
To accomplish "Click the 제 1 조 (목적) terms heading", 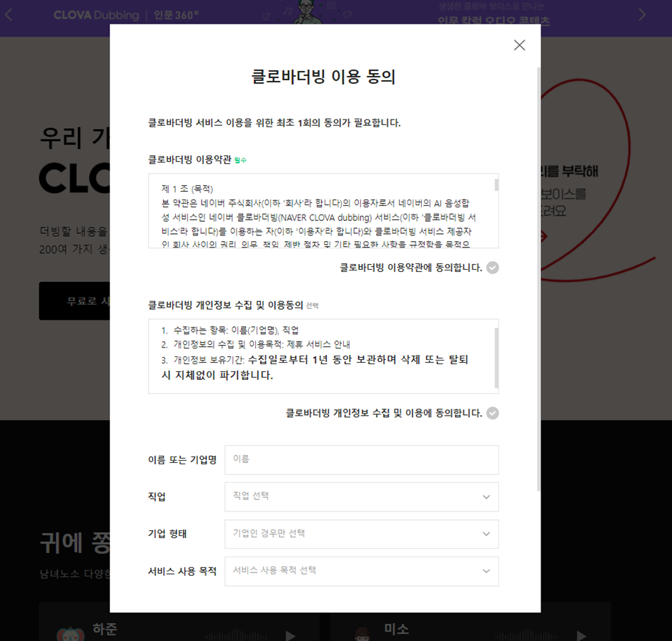I will click(x=187, y=189).
